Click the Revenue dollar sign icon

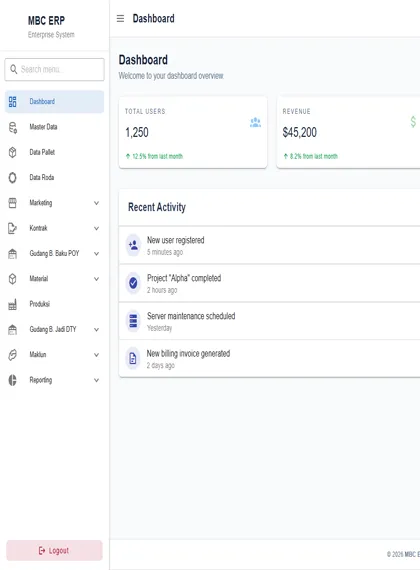tap(413, 121)
